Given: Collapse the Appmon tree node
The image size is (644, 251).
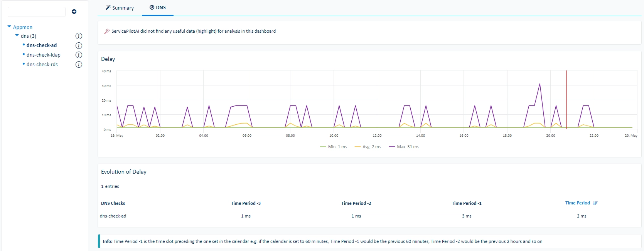Looking at the screenshot, I should pos(9,27).
